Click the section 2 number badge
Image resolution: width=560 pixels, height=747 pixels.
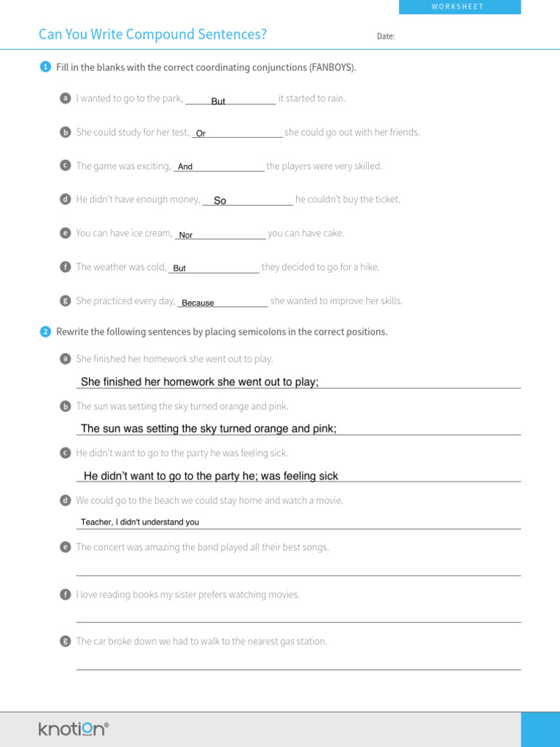pyautogui.click(x=45, y=332)
